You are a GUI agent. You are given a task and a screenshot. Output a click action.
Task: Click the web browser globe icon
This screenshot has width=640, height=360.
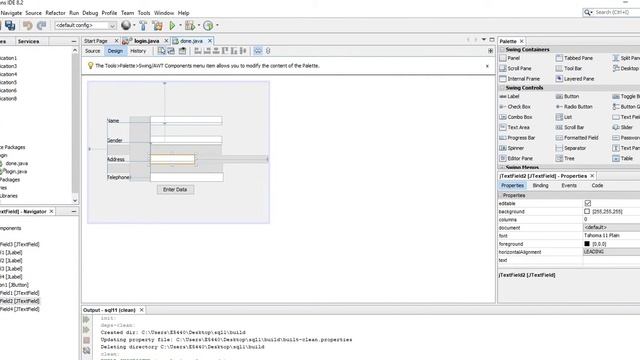tap(126, 25)
